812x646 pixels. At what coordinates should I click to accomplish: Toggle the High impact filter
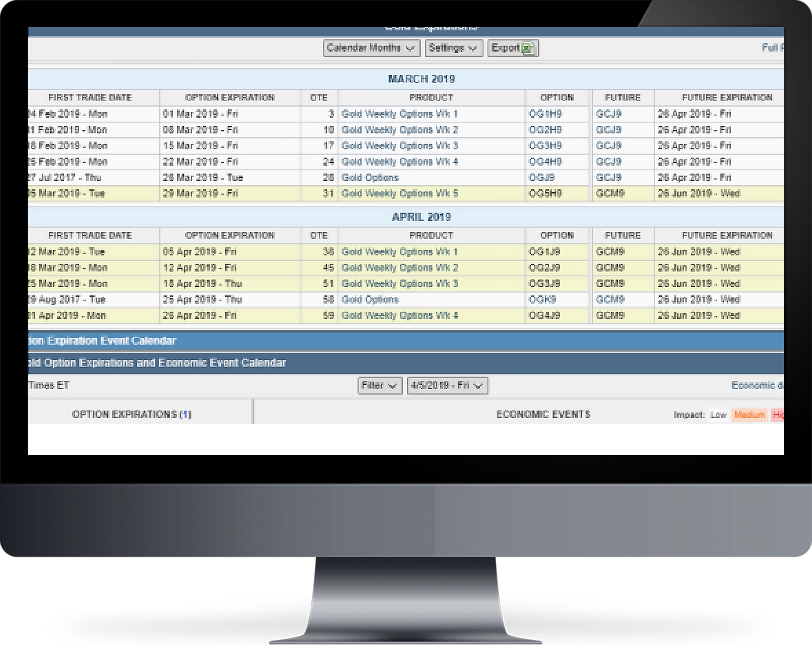(x=781, y=415)
